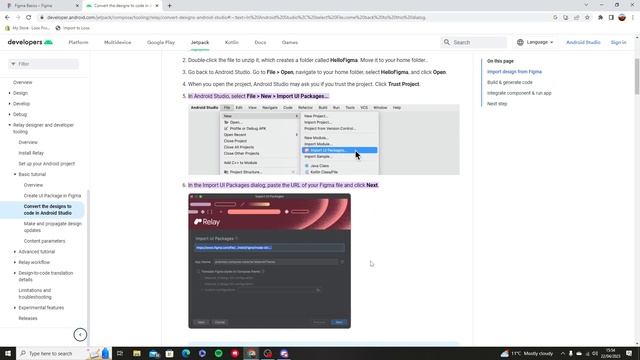
Task: Open Content parameters in the sidebar
Action: pos(44,241)
